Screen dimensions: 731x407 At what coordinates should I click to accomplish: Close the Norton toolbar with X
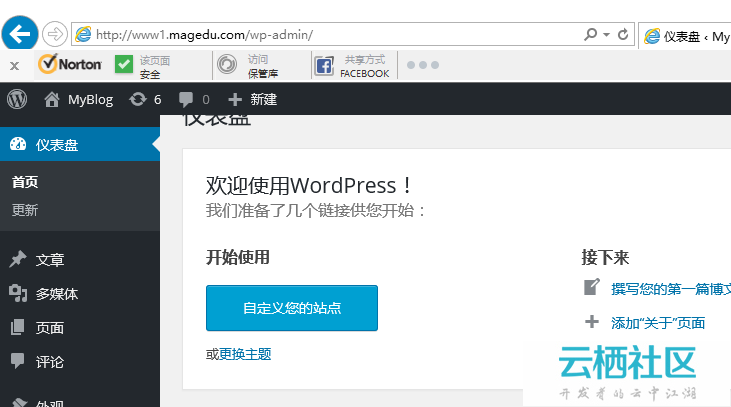pyautogui.click(x=14, y=66)
